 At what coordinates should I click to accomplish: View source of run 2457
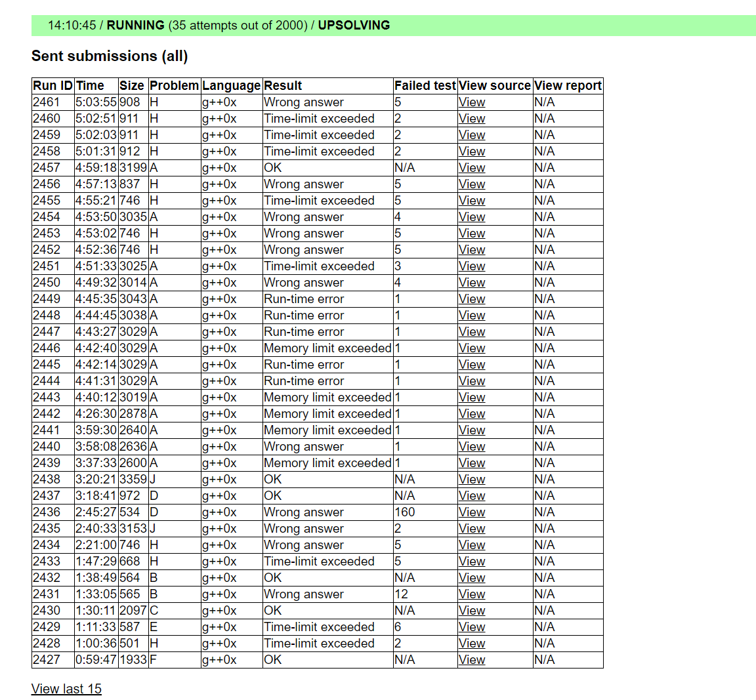point(472,168)
